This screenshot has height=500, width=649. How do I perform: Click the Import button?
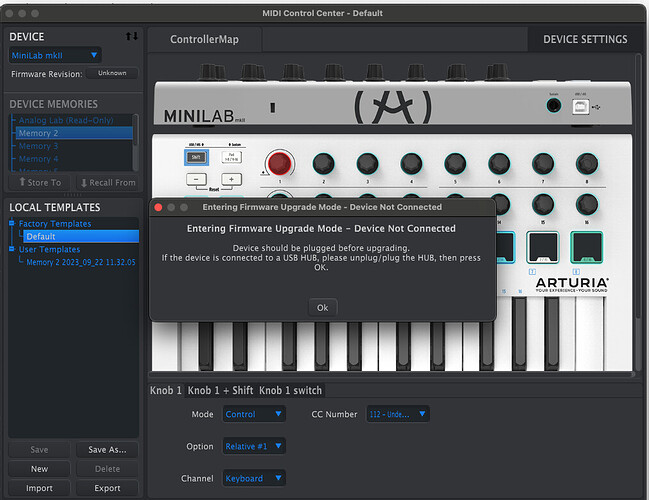39,488
